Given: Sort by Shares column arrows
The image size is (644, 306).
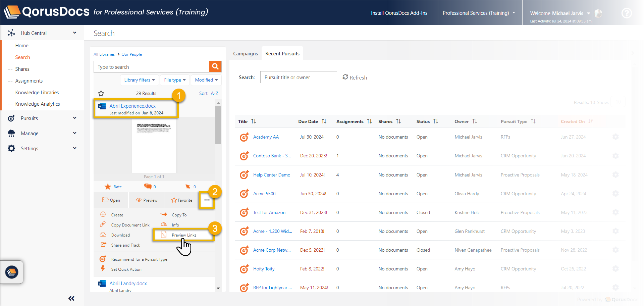Looking at the screenshot, I should (x=398, y=121).
